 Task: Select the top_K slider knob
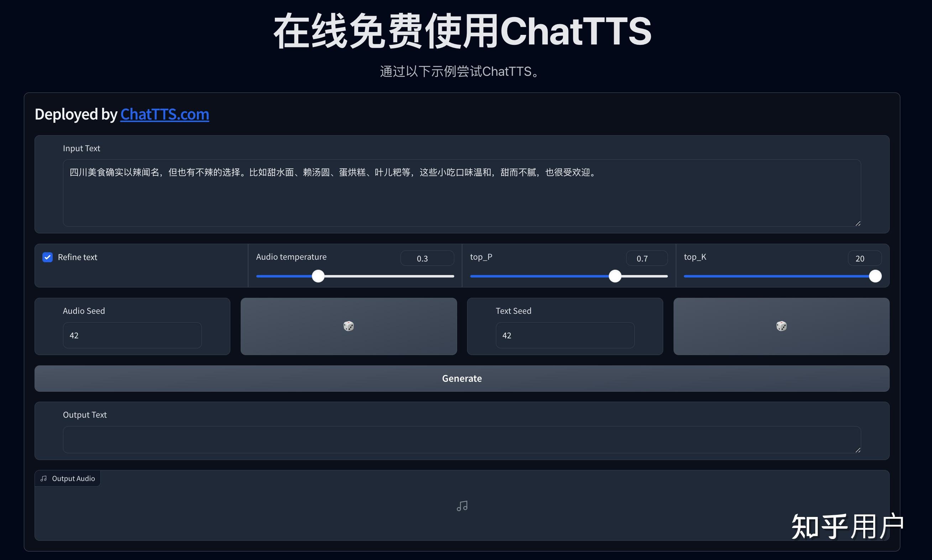[x=875, y=276]
